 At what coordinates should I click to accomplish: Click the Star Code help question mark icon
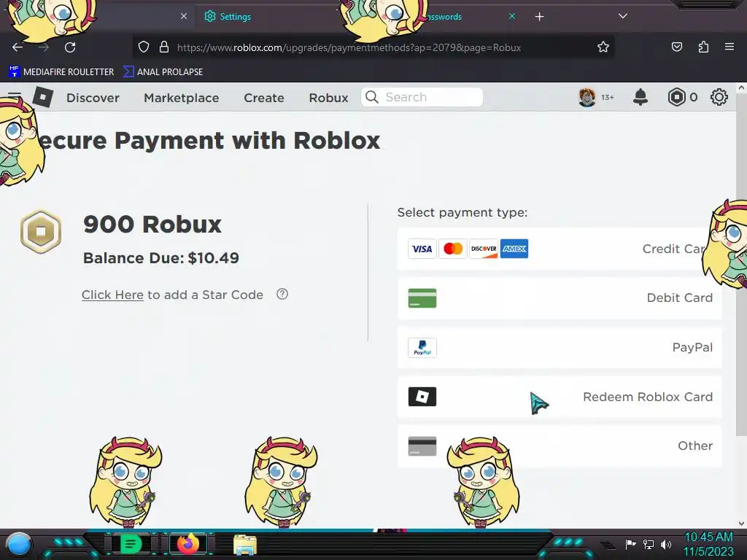pyautogui.click(x=282, y=294)
